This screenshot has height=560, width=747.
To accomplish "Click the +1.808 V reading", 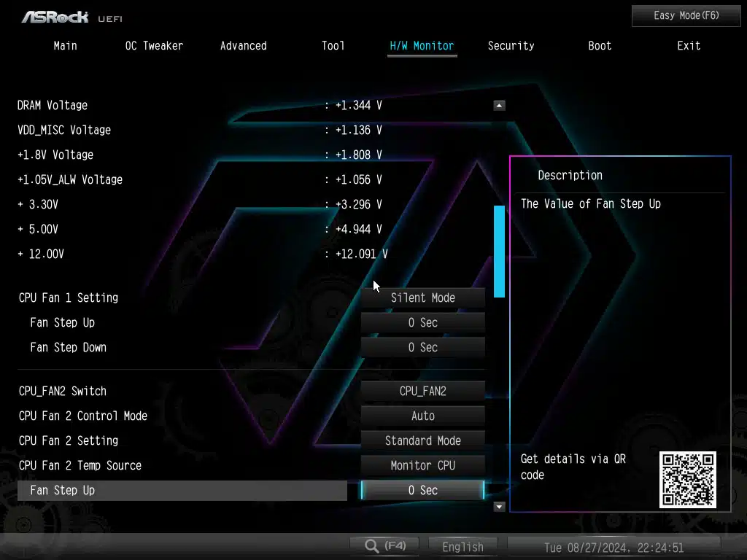I will 358,155.
